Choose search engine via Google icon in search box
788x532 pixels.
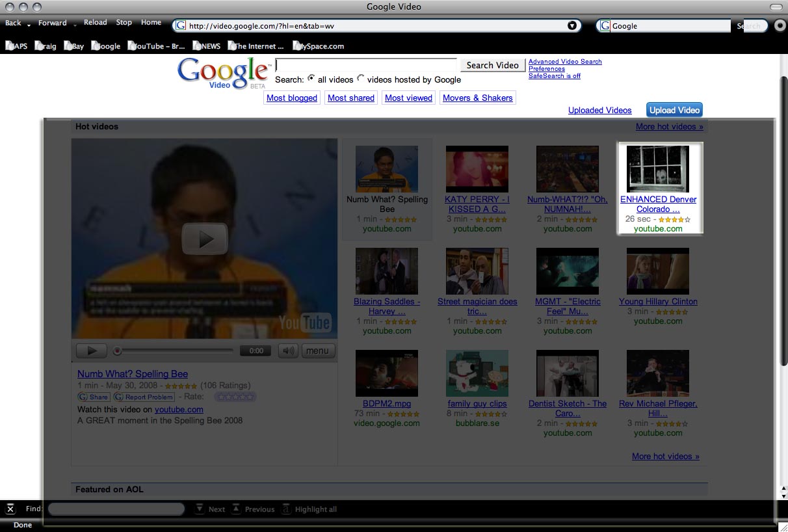[605, 26]
